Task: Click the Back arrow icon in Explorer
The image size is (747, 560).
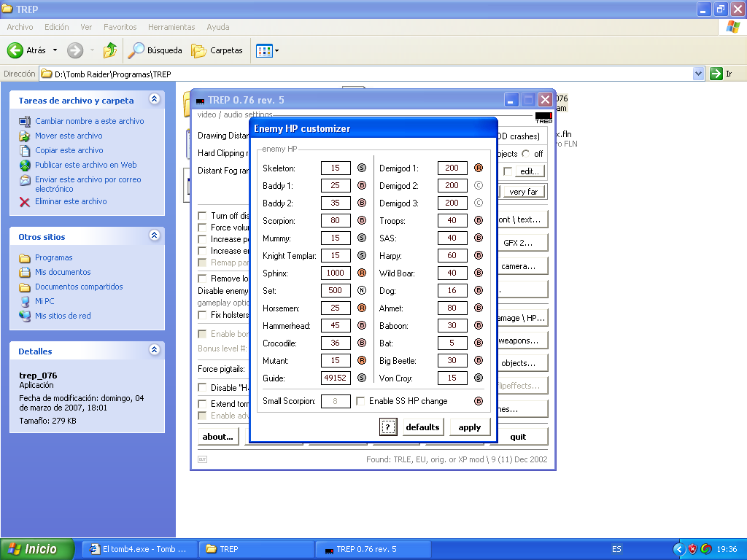Action: pyautogui.click(x=15, y=50)
